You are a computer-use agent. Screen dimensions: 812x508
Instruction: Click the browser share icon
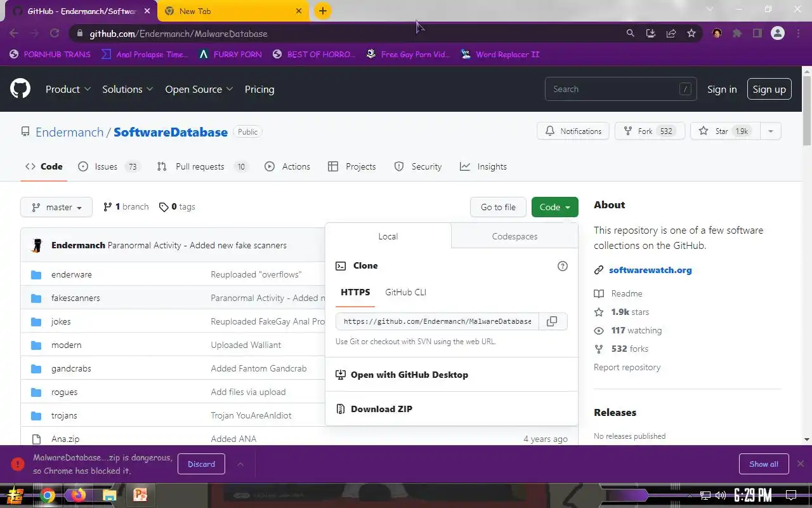pos(671,33)
